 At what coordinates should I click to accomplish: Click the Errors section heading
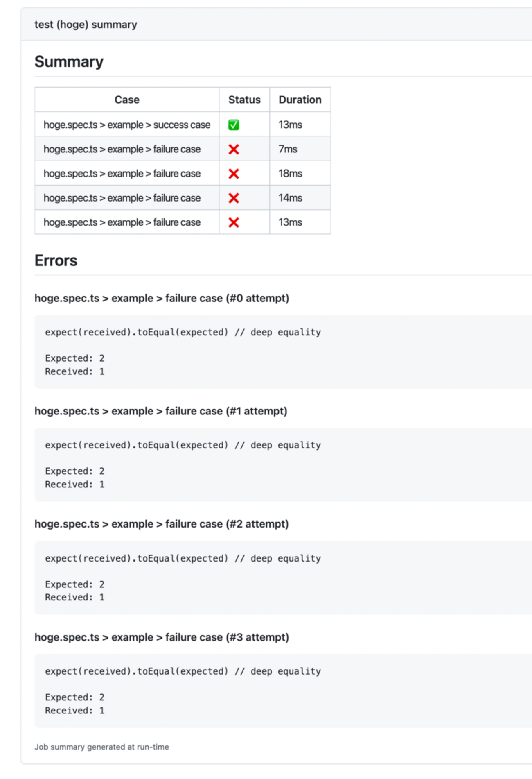tap(56, 261)
